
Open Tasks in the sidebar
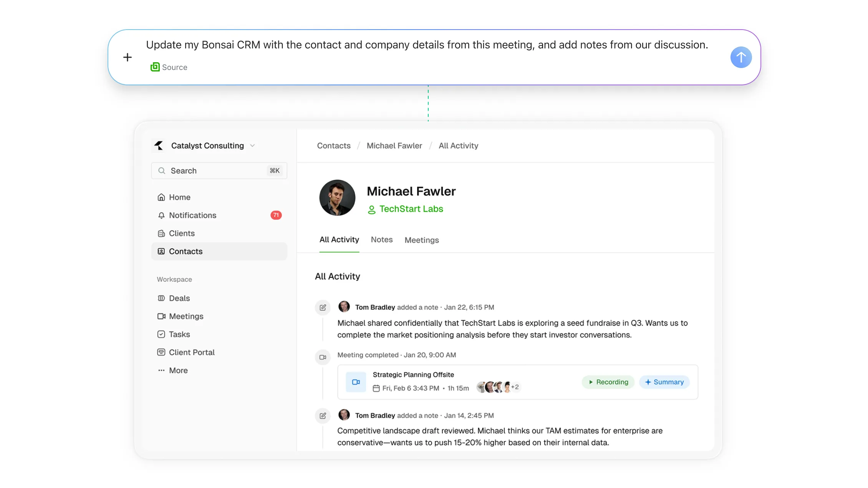tap(219, 334)
